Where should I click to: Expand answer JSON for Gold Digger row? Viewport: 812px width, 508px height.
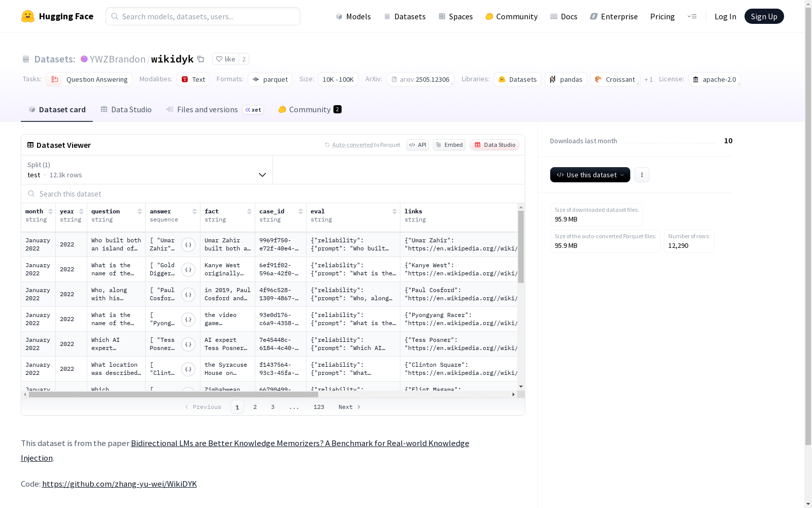click(x=188, y=270)
